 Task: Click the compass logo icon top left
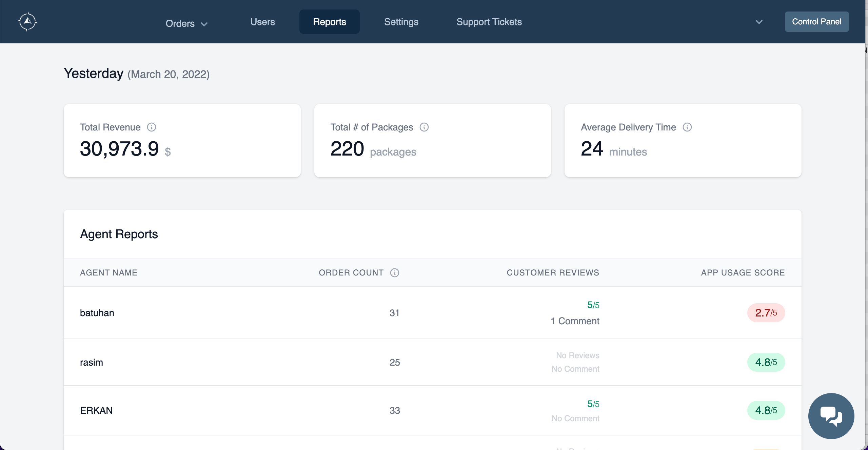click(28, 21)
